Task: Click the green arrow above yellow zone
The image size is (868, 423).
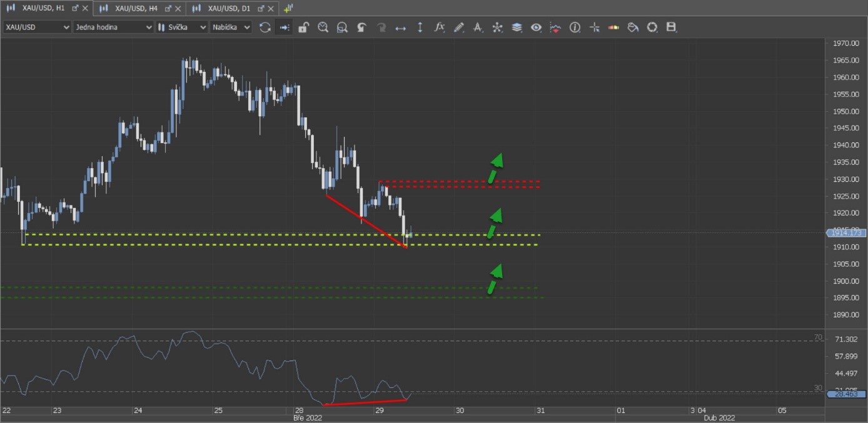Action: pos(495,223)
